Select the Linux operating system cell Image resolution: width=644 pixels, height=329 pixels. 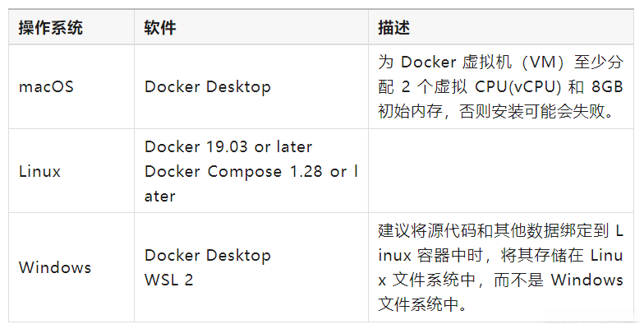40,172
